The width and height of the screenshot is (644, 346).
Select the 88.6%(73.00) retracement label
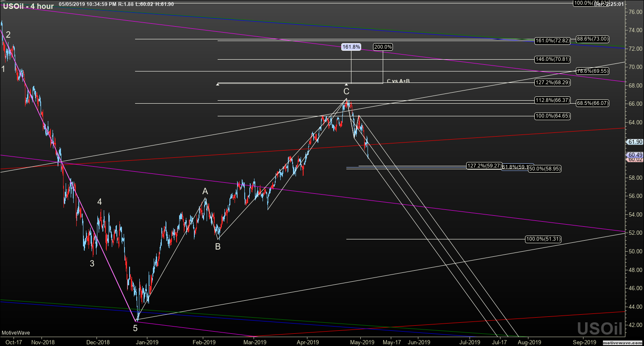[593, 39]
